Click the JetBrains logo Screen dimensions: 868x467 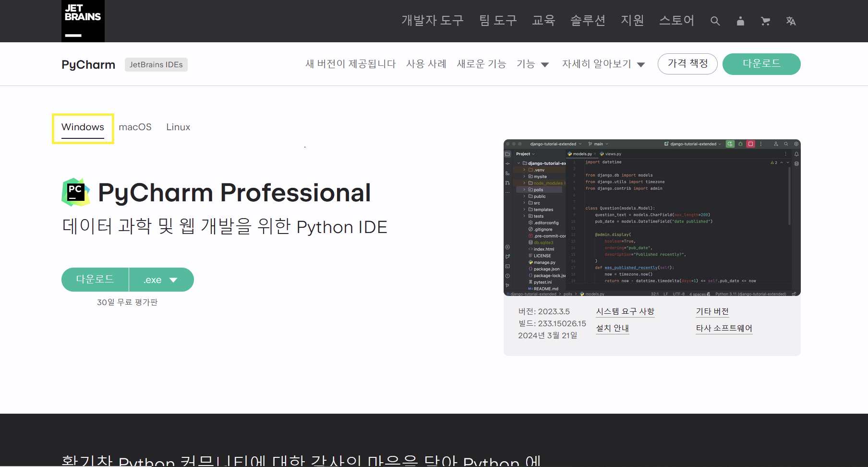tap(83, 21)
